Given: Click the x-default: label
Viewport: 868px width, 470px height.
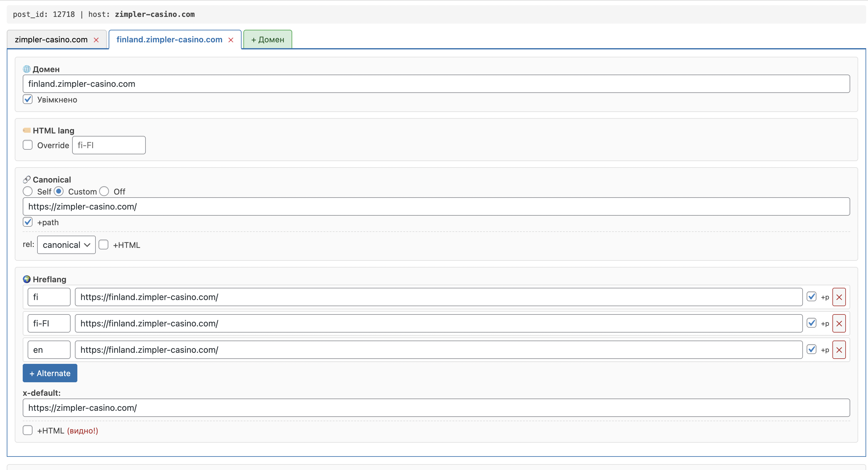Looking at the screenshot, I should pyautogui.click(x=42, y=393).
